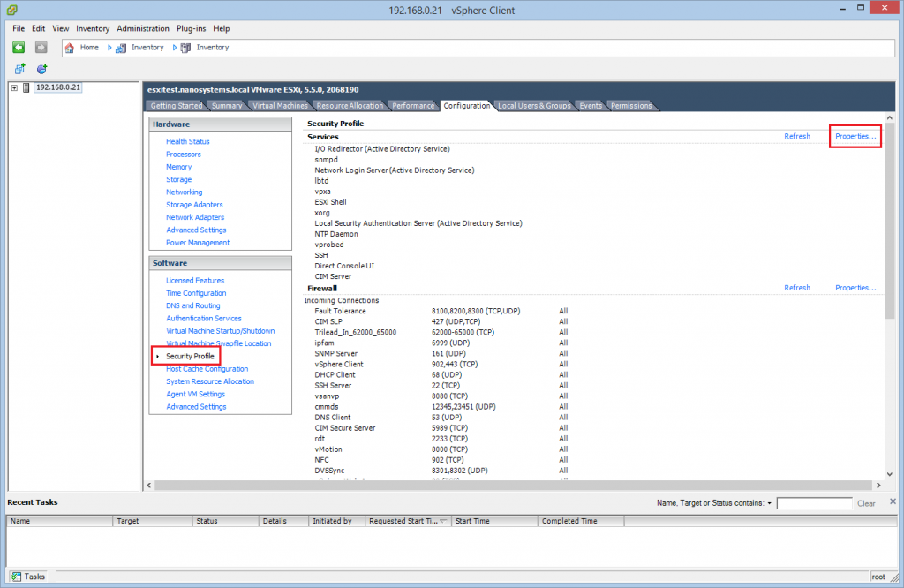Click Clear beside the task filter field
The image size is (904, 588).
click(x=866, y=503)
